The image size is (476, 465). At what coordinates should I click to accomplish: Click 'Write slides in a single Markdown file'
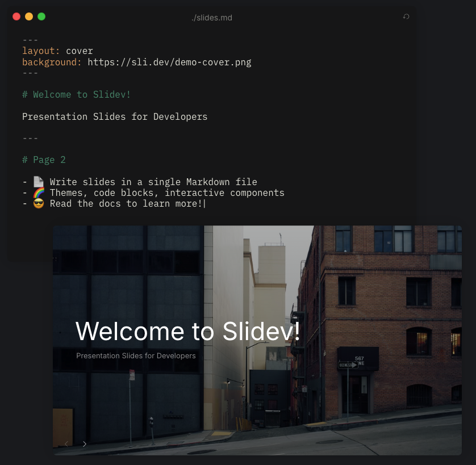click(153, 182)
